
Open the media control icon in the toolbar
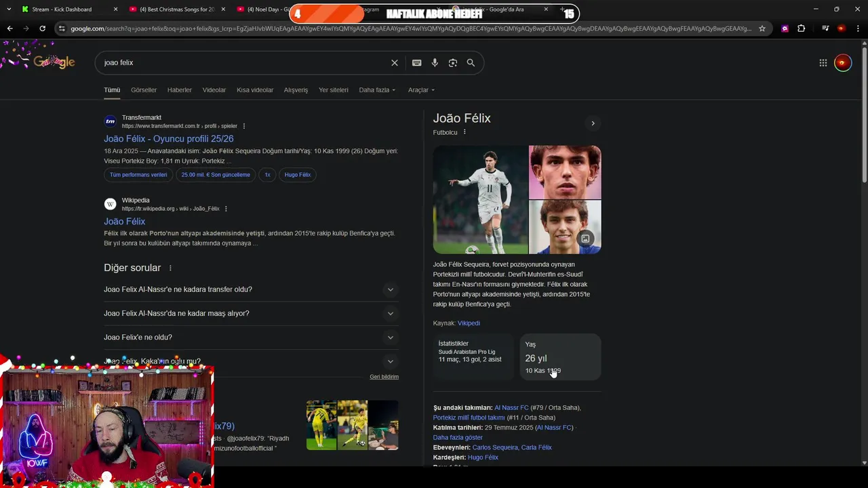click(x=825, y=28)
